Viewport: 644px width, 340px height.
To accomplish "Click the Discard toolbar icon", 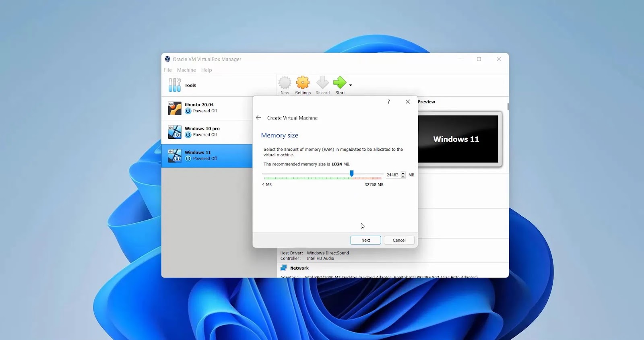I will 322,82.
